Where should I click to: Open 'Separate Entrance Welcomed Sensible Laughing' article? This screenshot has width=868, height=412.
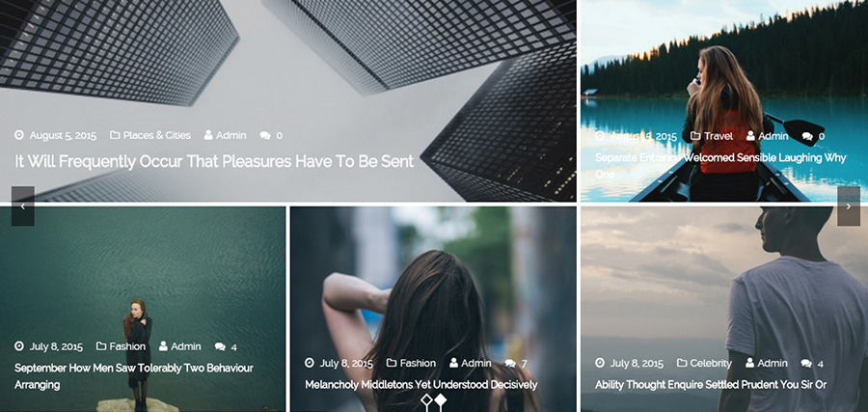pyautogui.click(x=720, y=166)
